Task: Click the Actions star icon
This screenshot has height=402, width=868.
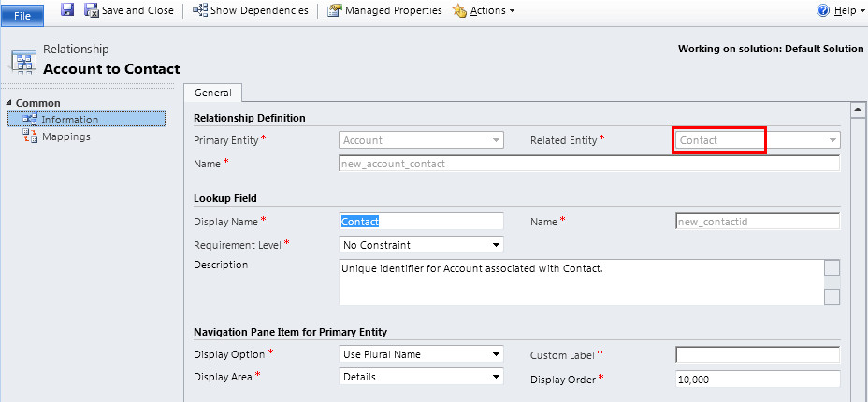Action: click(459, 10)
